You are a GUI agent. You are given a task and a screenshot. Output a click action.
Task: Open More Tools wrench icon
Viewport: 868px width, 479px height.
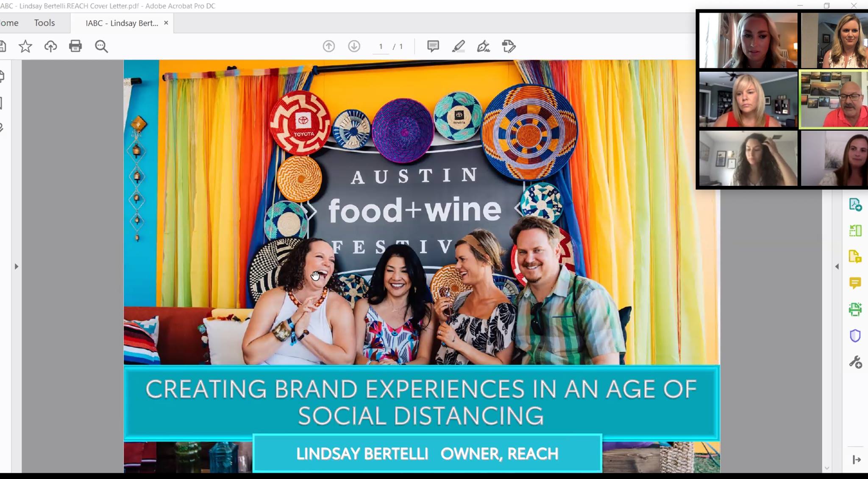855,362
